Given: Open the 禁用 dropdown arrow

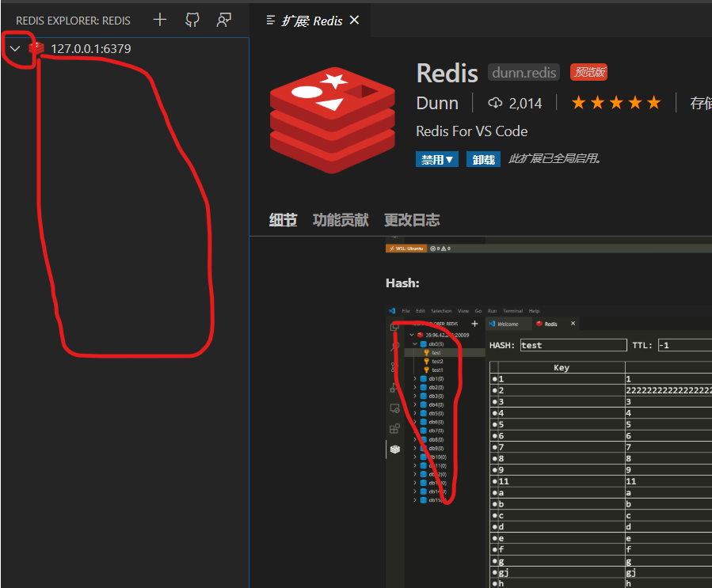Looking at the screenshot, I should 451,160.
